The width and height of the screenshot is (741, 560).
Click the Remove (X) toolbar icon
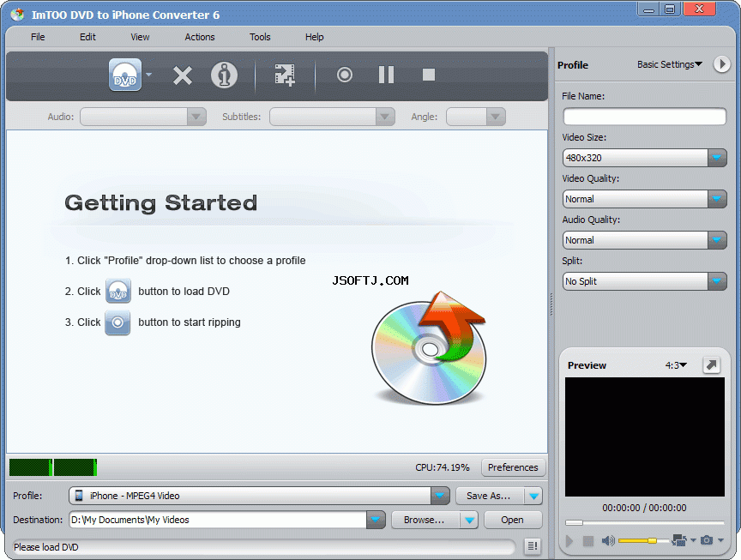[183, 75]
